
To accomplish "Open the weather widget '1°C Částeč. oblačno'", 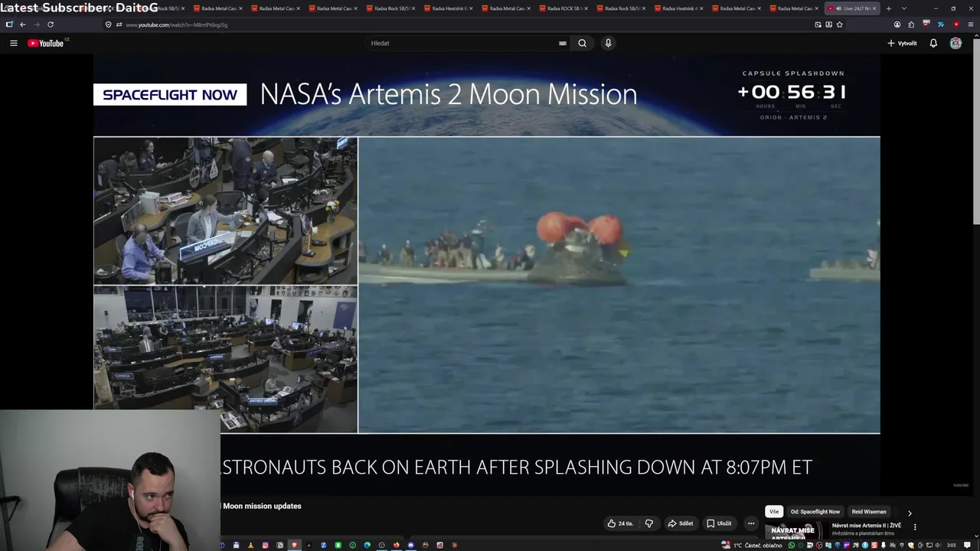I will [x=753, y=545].
